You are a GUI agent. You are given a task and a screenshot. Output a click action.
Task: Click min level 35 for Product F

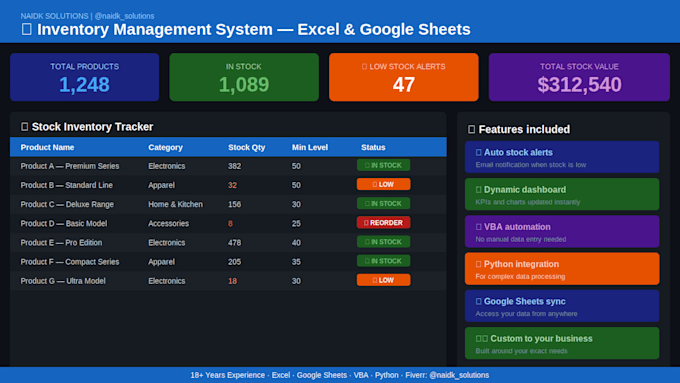(296, 262)
